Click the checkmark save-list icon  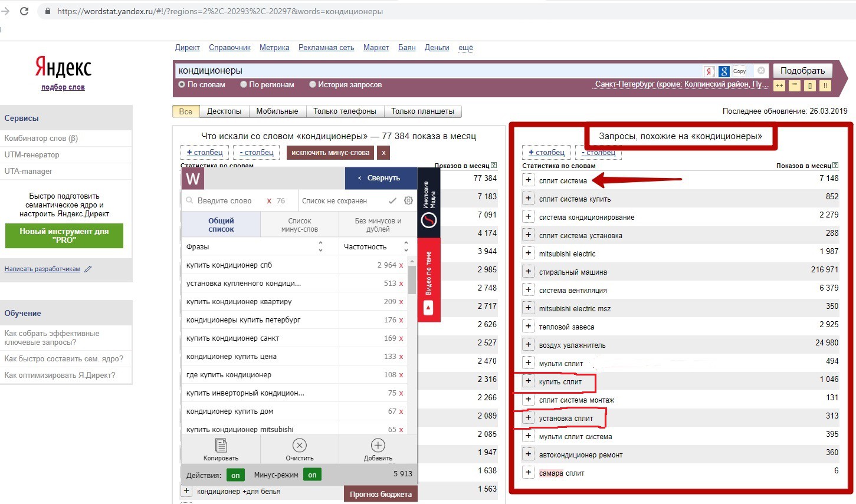click(392, 201)
